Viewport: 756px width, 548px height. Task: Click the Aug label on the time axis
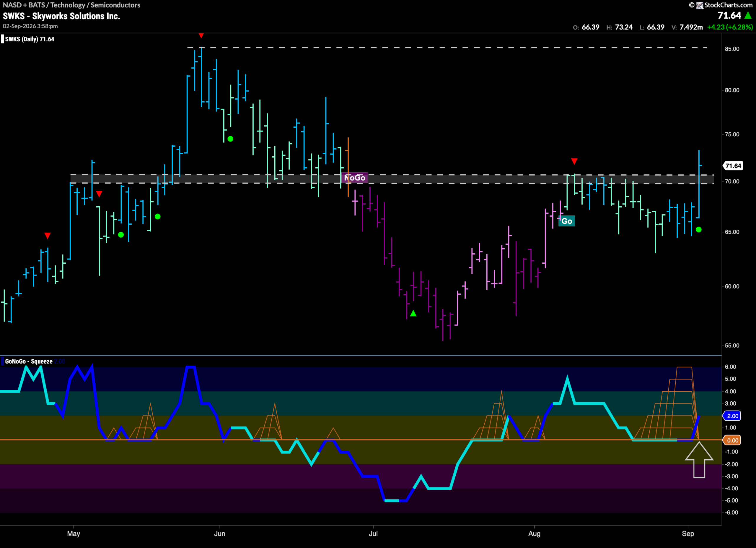[x=534, y=533]
